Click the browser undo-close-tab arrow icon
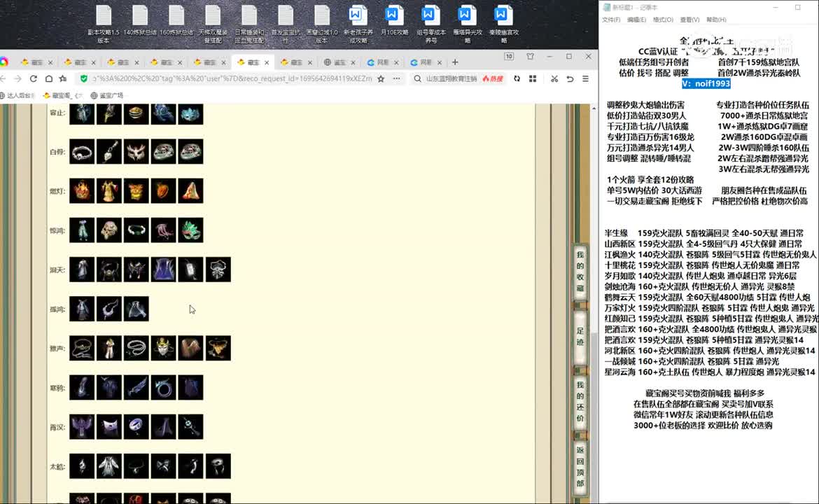Image resolution: width=819 pixels, height=504 pixels. (570, 79)
